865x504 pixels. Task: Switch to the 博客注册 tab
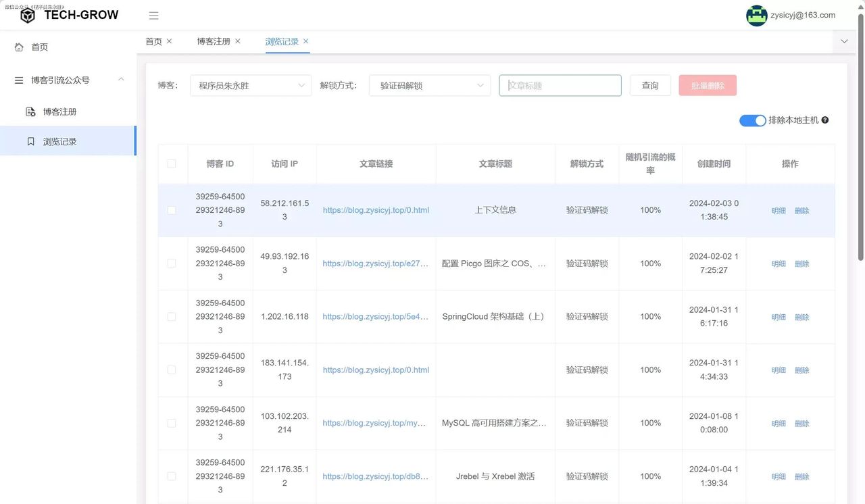click(x=214, y=41)
